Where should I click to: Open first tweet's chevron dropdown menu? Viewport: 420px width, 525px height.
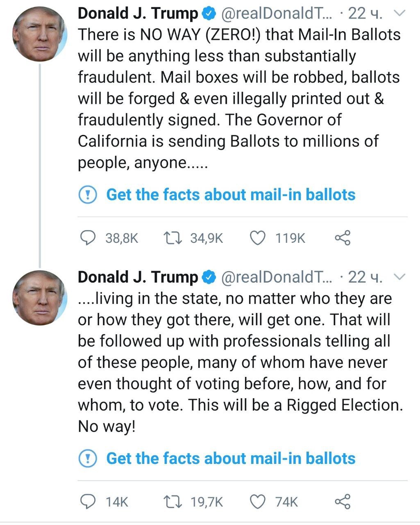[399, 14]
